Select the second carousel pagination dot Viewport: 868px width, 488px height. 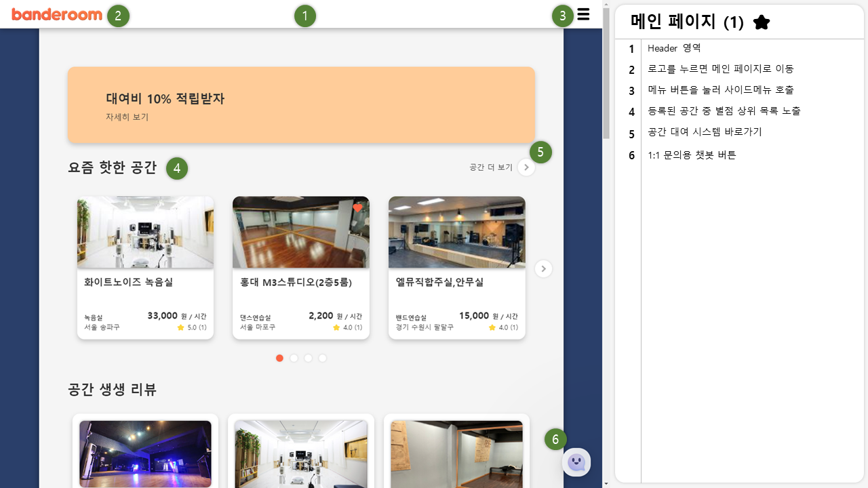coord(294,358)
